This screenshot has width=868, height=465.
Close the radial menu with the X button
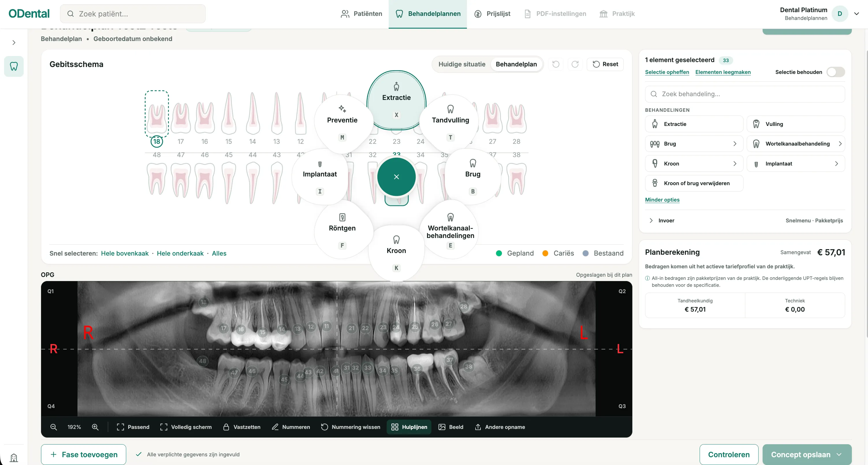tap(396, 176)
